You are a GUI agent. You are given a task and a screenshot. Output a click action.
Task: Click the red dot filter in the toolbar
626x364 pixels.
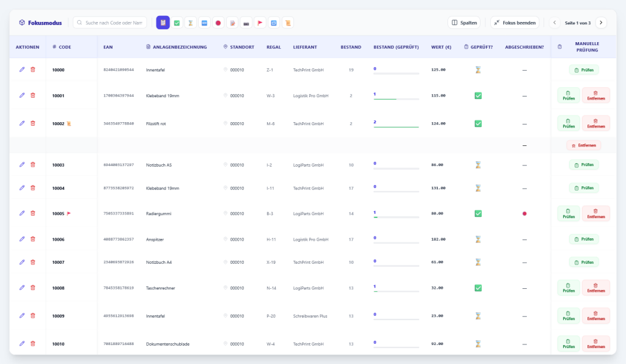[x=218, y=23]
